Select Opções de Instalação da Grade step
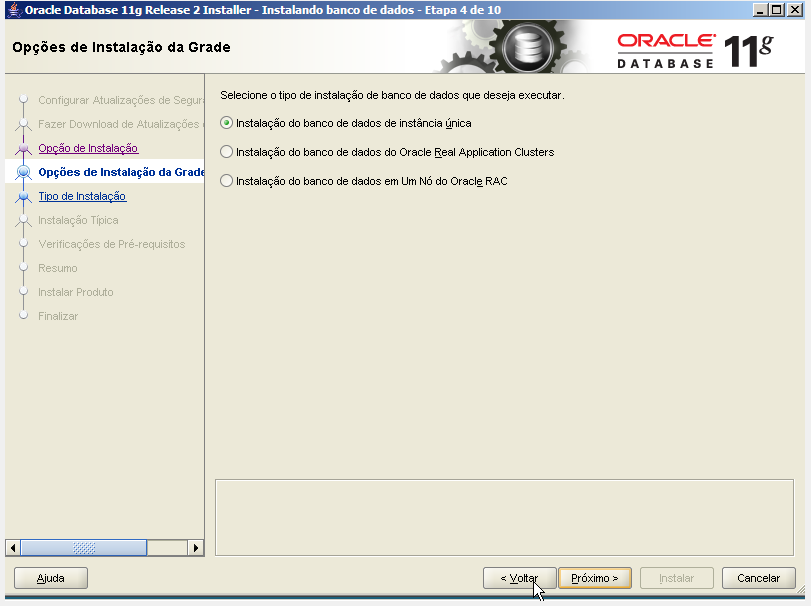The image size is (811, 606). pyautogui.click(x=121, y=172)
